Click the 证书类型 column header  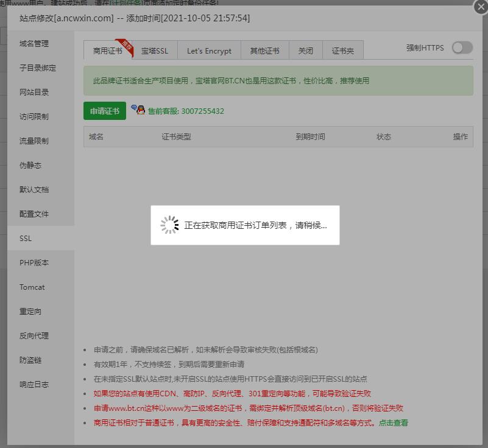point(176,137)
